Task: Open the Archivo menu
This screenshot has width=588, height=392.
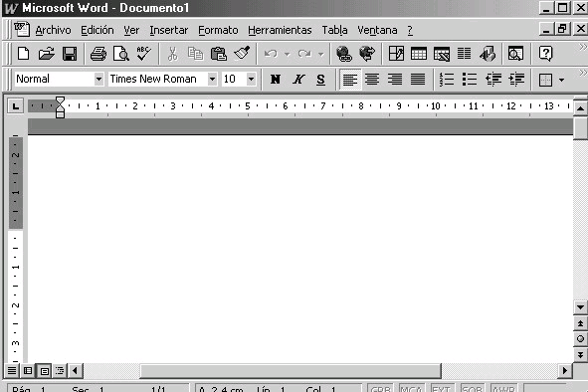Action: [53, 30]
